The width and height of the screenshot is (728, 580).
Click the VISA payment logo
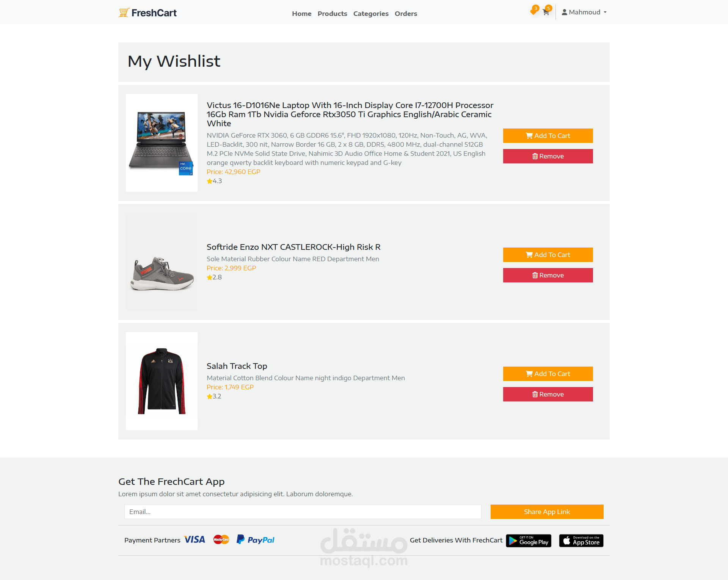click(x=195, y=539)
